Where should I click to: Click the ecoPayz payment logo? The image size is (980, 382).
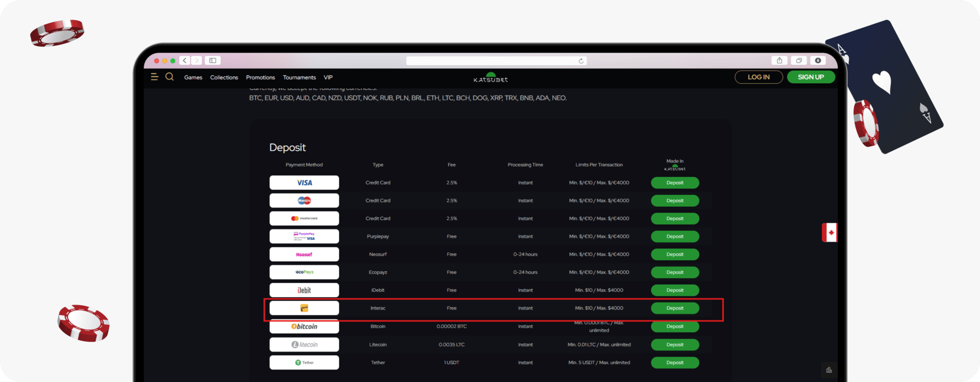pyautogui.click(x=304, y=272)
